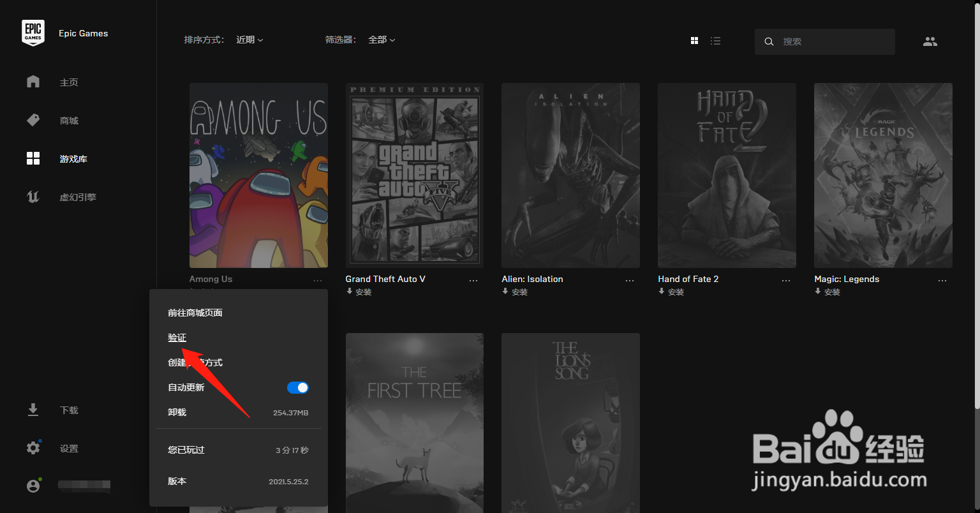Switch to list view layout
The height and width of the screenshot is (513, 980).
[716, 41]
